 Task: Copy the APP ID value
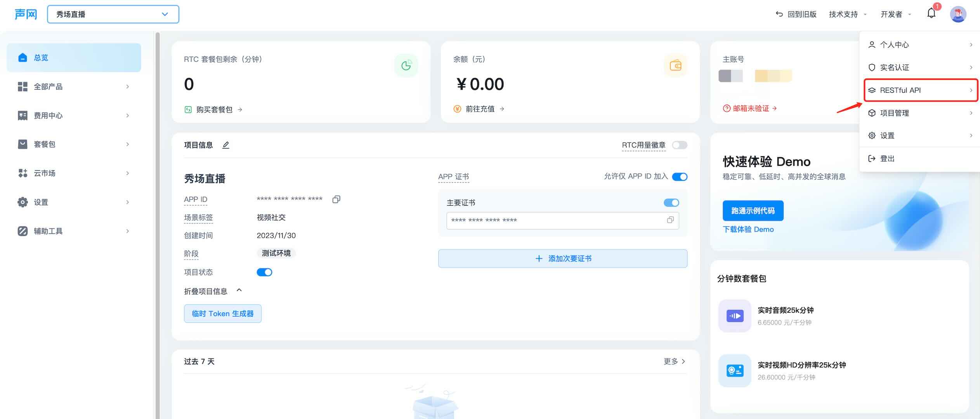tap(336, 199)
